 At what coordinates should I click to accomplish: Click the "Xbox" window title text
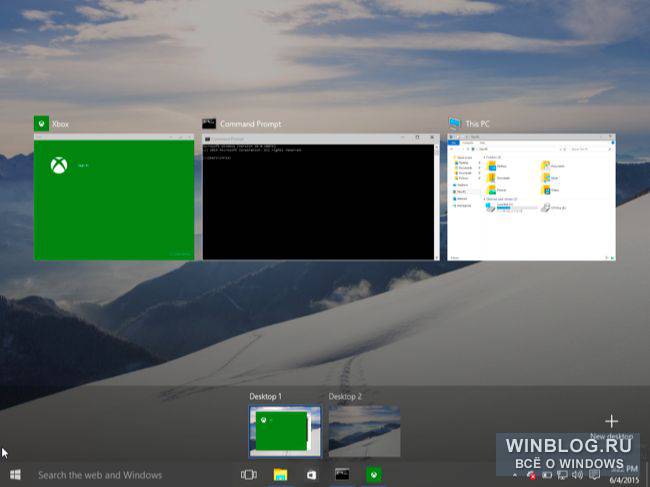[x=61, y=124]
